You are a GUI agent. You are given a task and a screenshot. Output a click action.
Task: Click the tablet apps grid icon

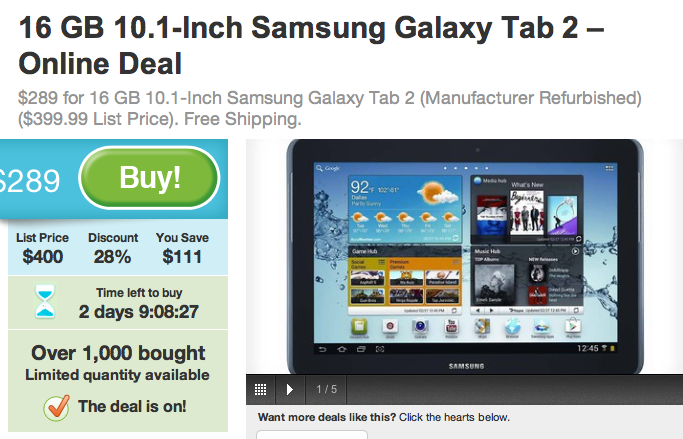(609, 168)
